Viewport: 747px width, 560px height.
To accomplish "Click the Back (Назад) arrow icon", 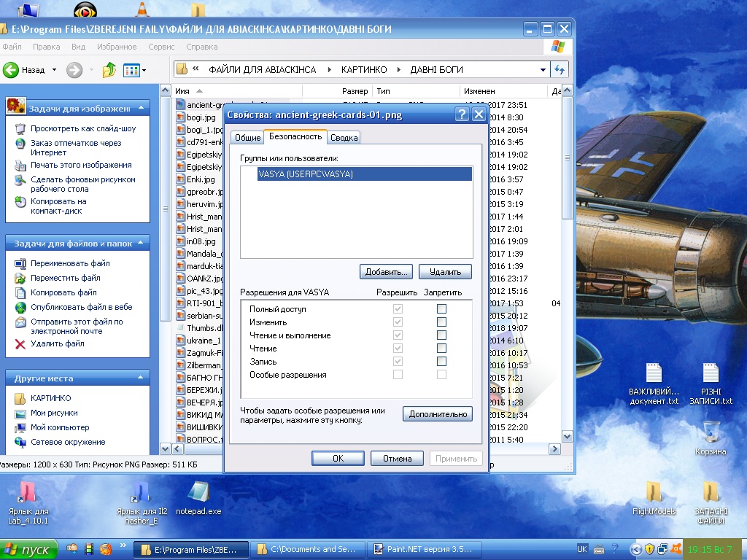I will 11,70.
